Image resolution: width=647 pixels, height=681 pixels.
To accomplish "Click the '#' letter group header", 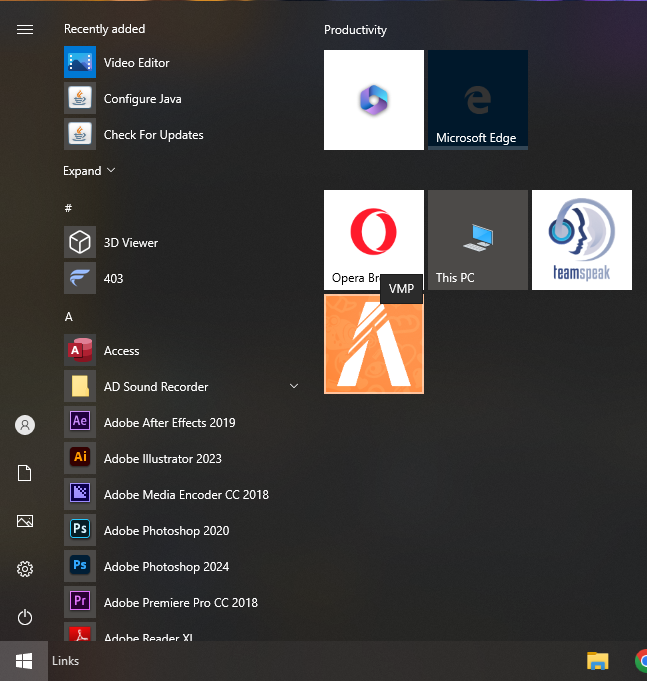I will tap(68, 208).
